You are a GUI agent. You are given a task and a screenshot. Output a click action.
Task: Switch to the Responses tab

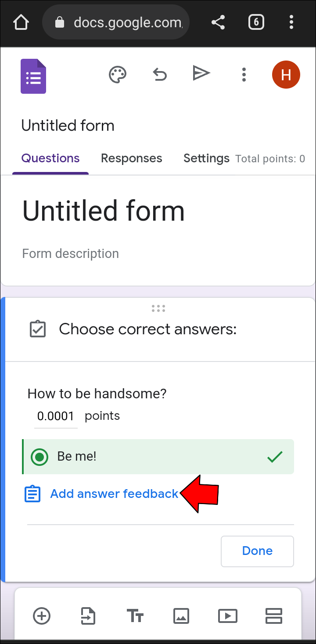pyautogui.click(x=131, y=158)
